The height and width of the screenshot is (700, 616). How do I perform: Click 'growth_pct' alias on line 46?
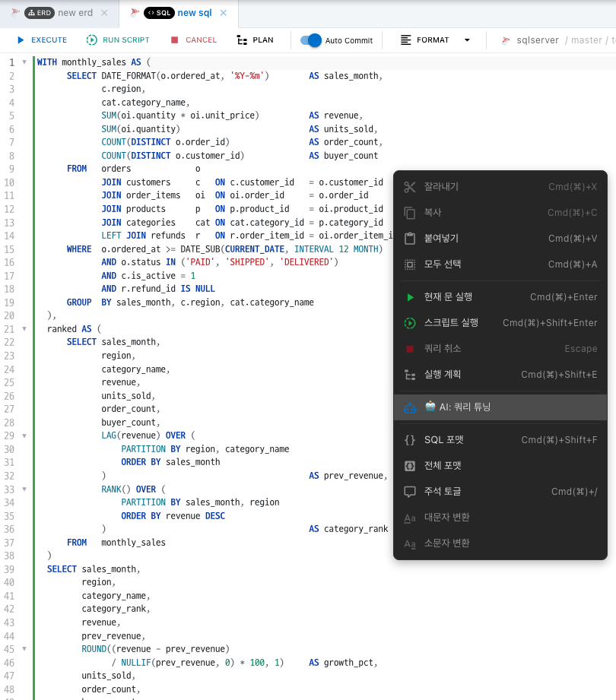point(348,663)
